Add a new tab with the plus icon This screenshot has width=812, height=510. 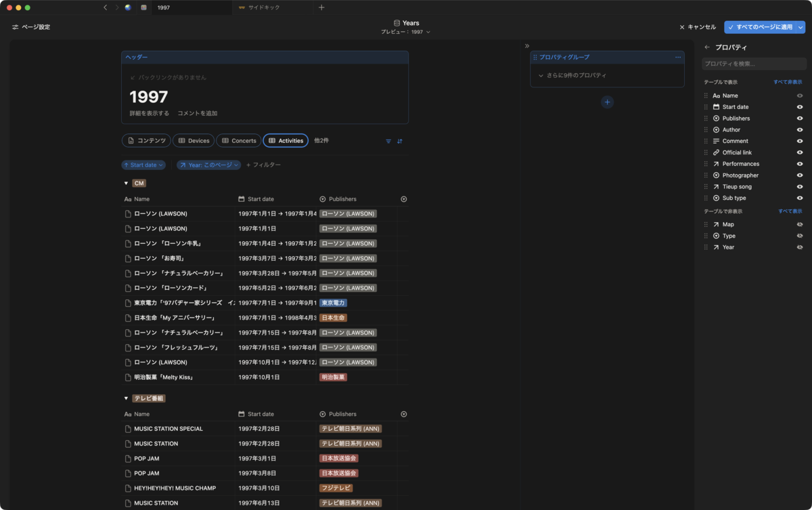321,7
